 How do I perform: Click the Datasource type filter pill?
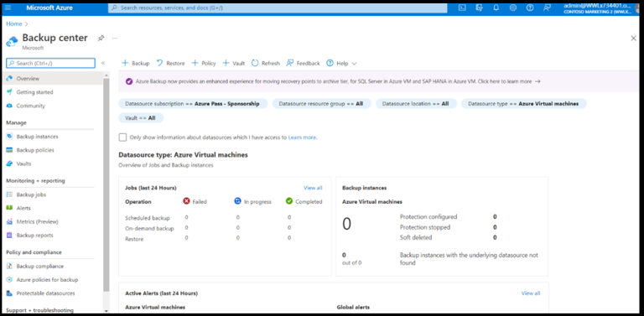pos(523,104)
